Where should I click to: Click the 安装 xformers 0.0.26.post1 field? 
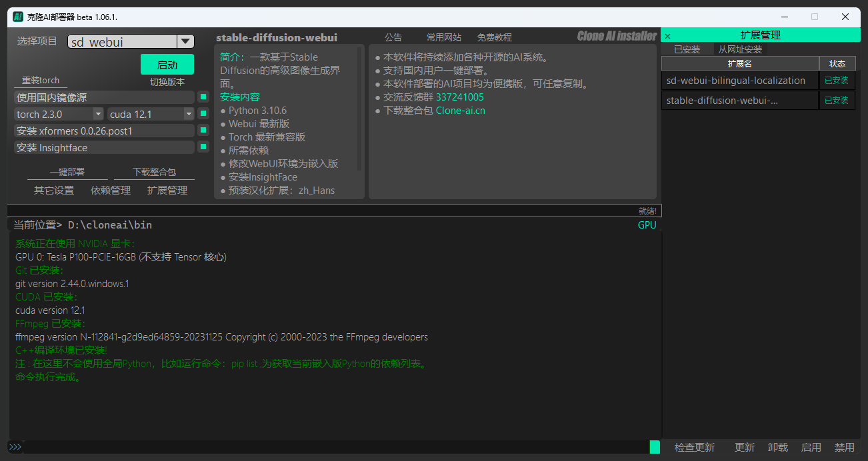104,131
